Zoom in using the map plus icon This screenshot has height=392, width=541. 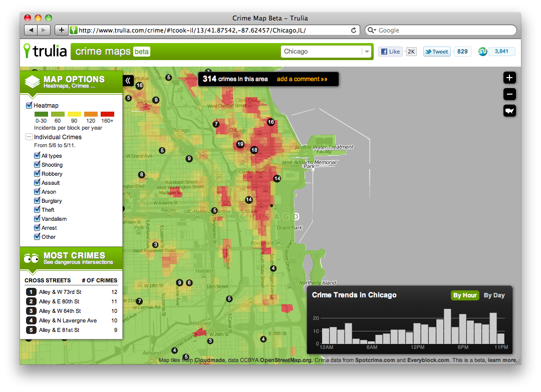(509, 78)
